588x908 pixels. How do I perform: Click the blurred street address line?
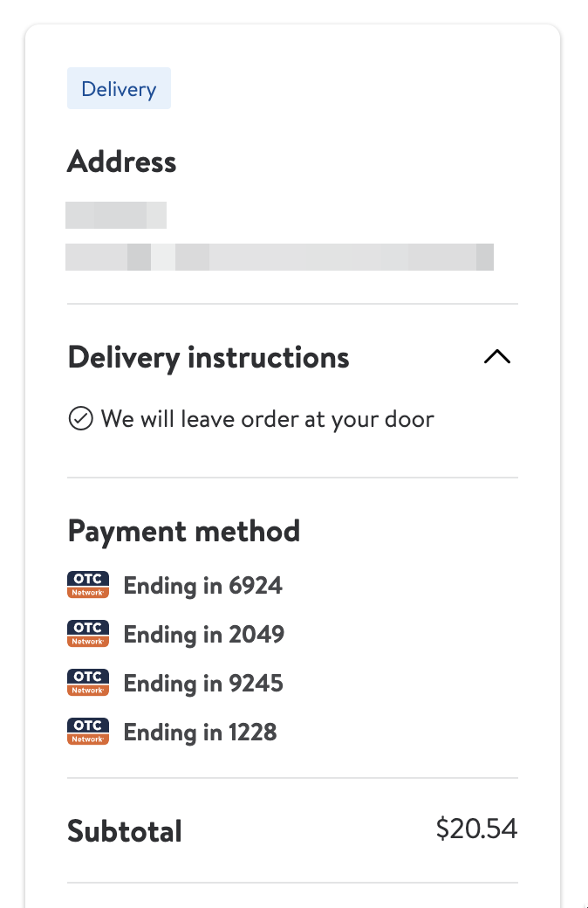[279, 257]
